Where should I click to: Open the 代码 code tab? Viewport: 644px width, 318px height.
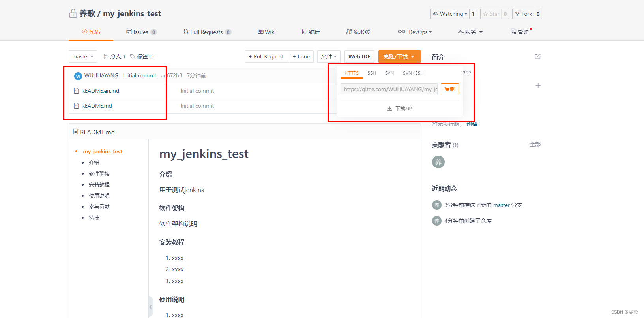[x=91, y=32]
